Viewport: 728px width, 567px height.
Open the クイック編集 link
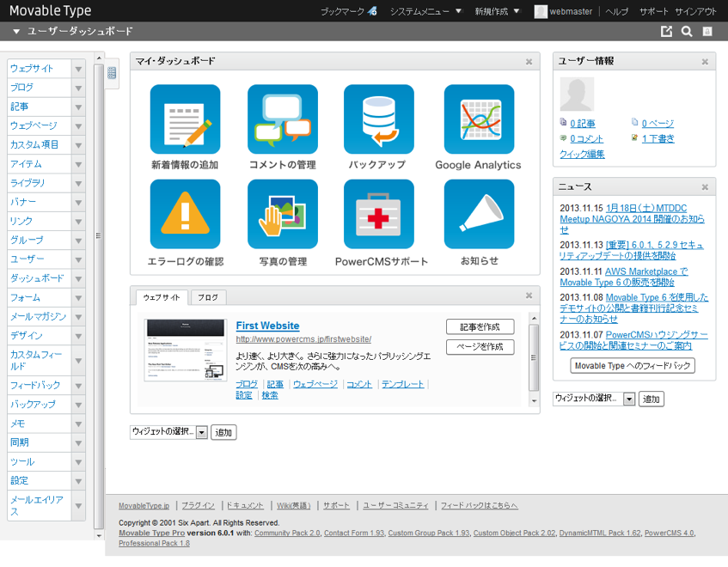pyautogui.click(x=582, y=154)
